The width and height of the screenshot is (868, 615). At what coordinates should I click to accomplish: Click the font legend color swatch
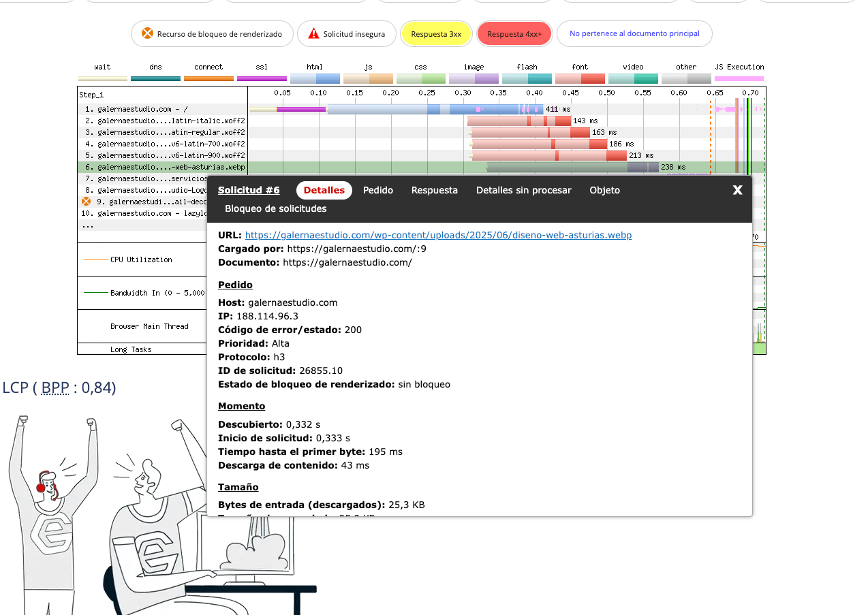580,78
